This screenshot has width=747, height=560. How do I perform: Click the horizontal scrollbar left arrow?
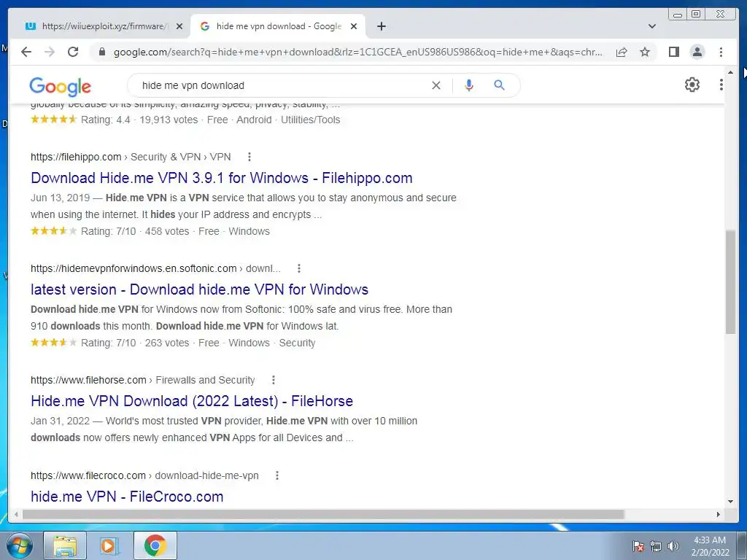pos(16,514)
